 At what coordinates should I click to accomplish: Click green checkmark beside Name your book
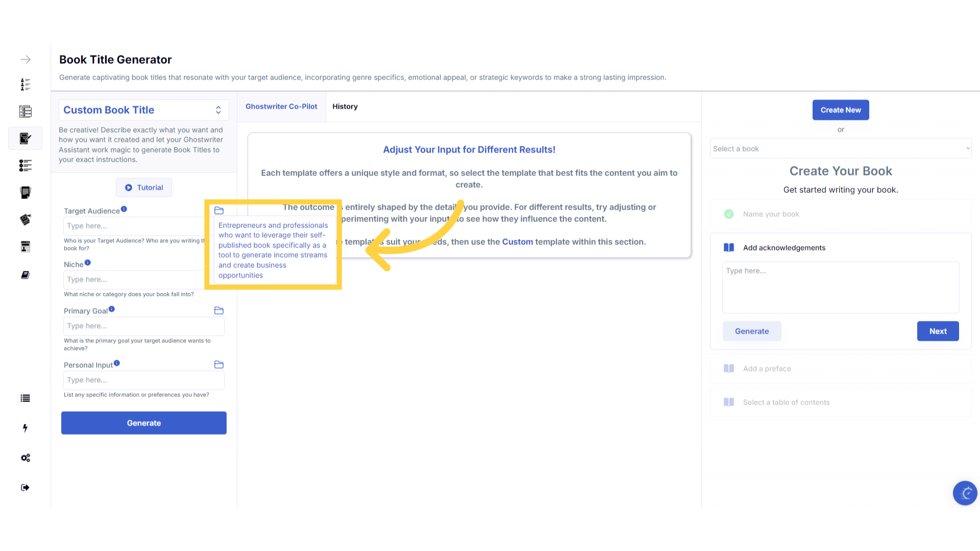729,214
